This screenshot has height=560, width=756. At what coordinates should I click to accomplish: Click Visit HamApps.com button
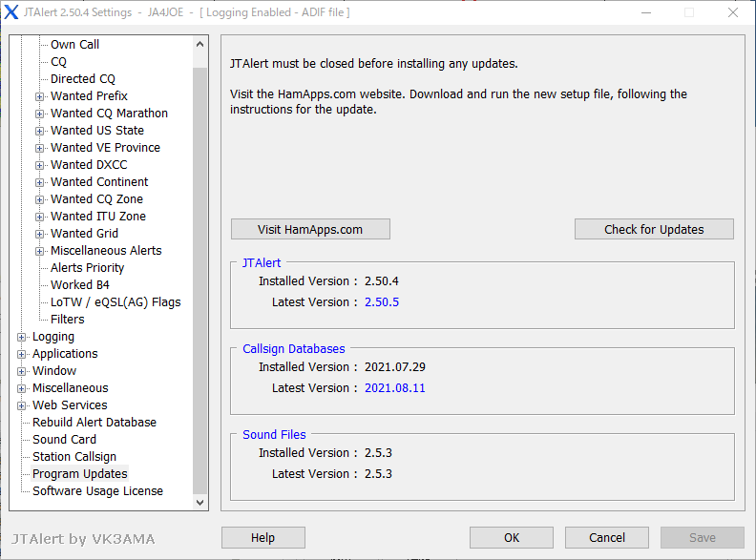(310, 229)
